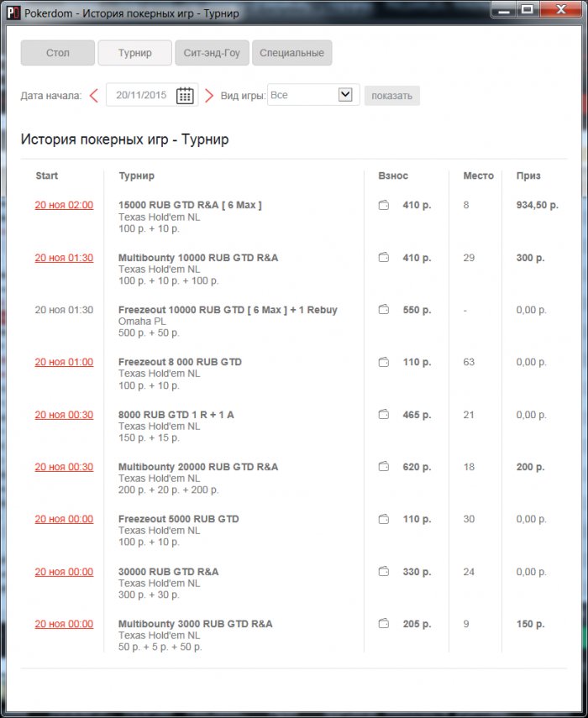588x718 pixels.
Task: Minimize the Pokerdom window
Action: pyautogui.click(x=504, y=10)
